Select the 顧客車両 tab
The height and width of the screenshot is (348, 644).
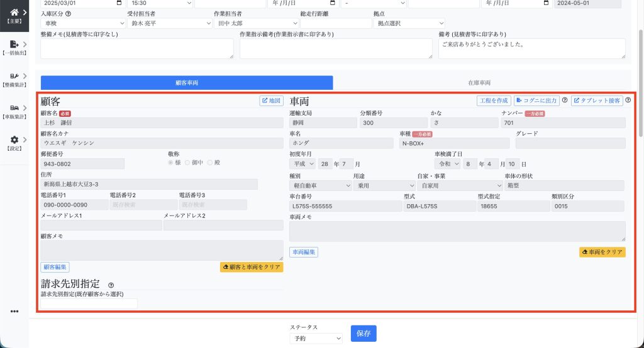coord(186,83)
